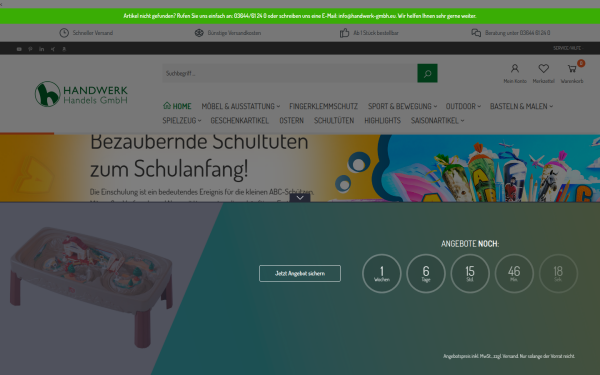This screenshot has width=600, height=375.
Task: Click the Schneller Versand clock icon
Action: [x=64, y=33]
